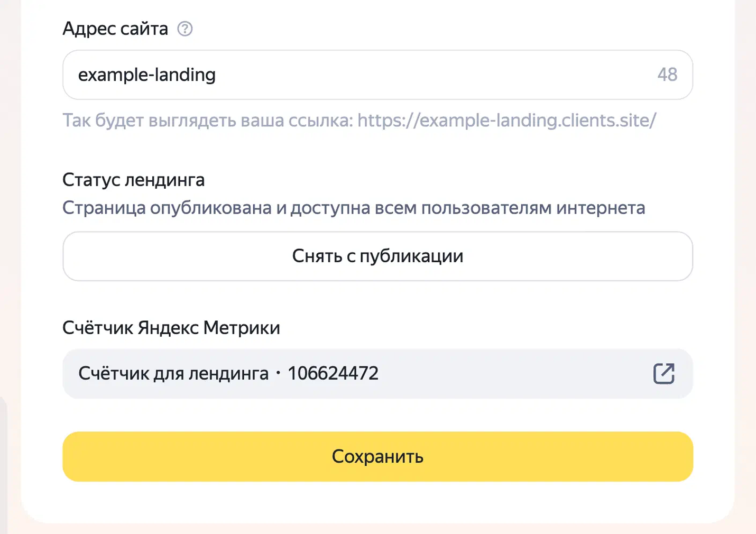This screenshot has height=534, width=756.
Task: Open the Metrica counter external link icon
Action: [x=663, y=373]
